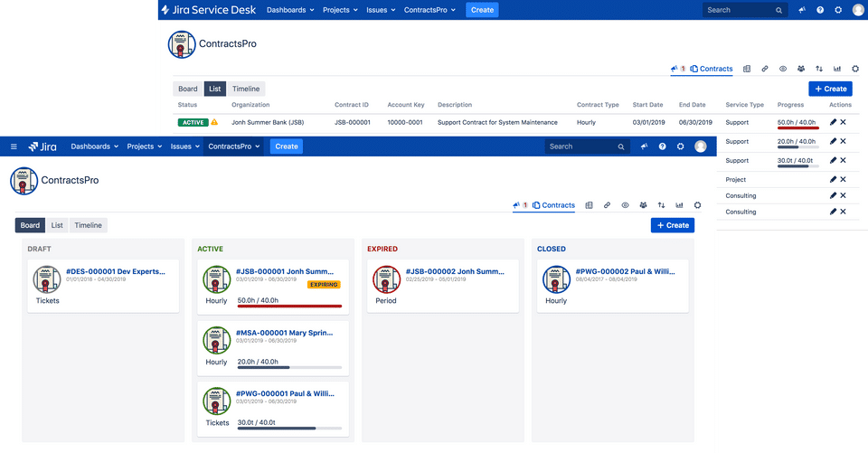Open gear icon in List window ContractsPro toolbar
Screen dimensions: 868x453
[855, 70]
